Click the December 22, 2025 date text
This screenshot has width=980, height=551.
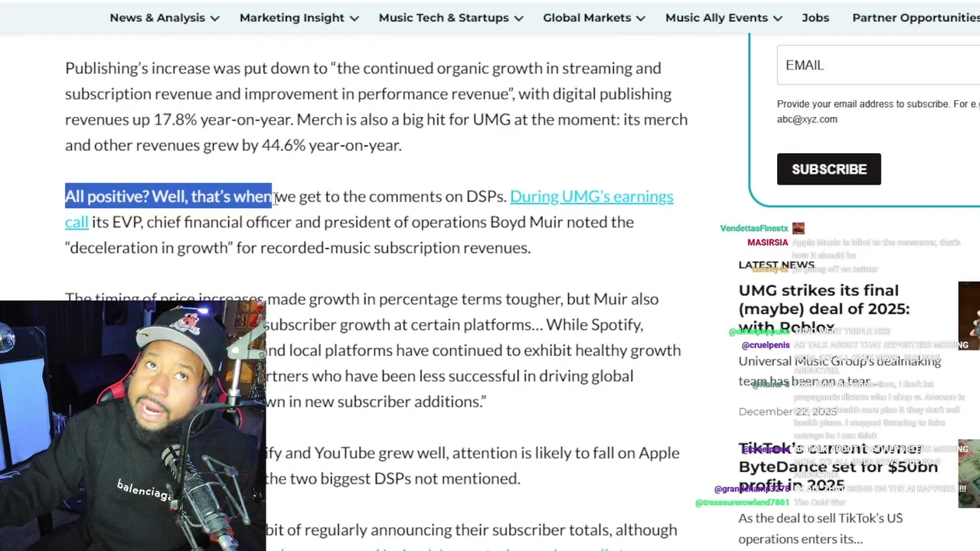pyautogui.click(x=788, y=412)
